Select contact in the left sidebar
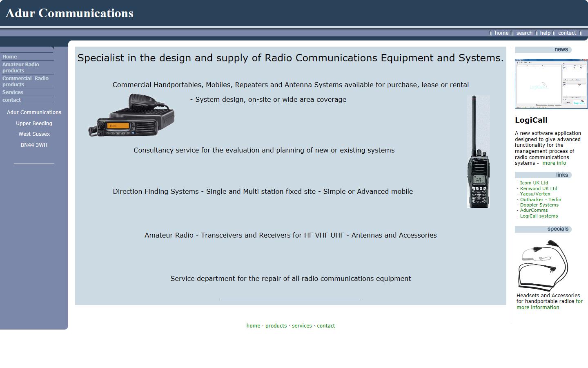588x368 pixels. click(11, 100)
